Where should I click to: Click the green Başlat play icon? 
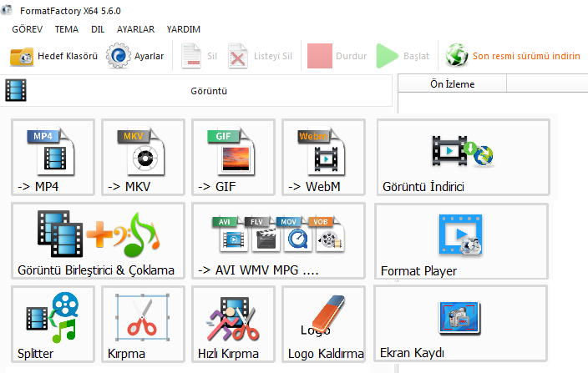coord(387,56)
